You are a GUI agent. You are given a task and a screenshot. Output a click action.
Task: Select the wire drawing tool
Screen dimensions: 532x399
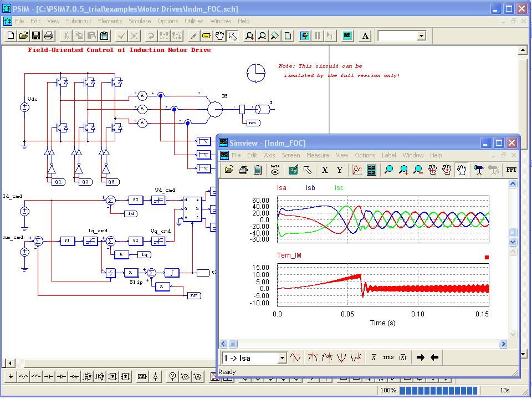[195, 35]
